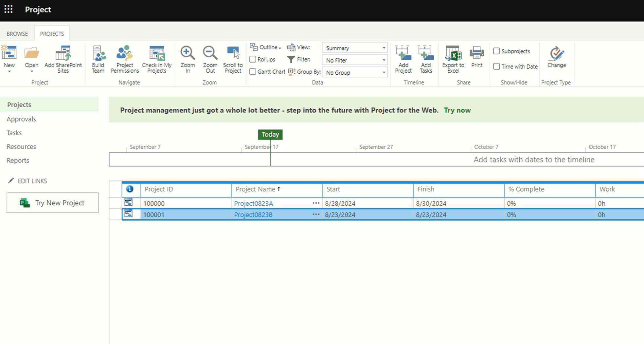Click the Zoom Out magnifier
The image size is (644, 344).
pyautogui.click(x=210, y=53)
